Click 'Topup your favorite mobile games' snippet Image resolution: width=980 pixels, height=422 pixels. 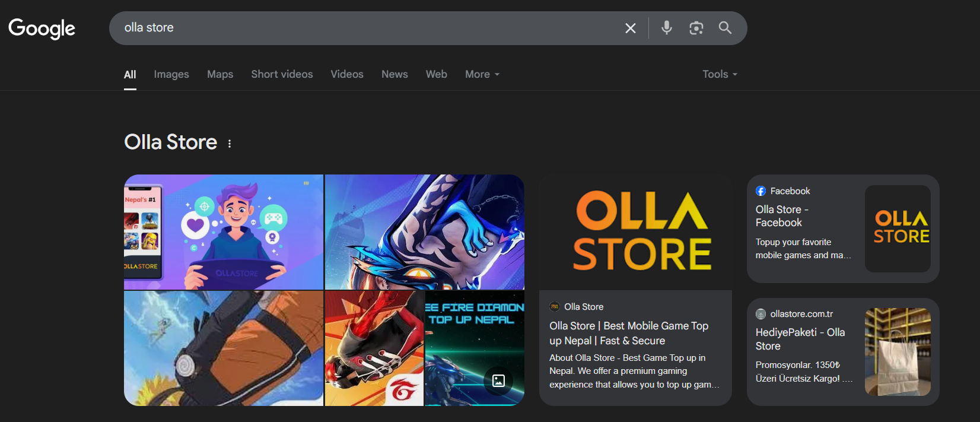[x=803, y=249]
